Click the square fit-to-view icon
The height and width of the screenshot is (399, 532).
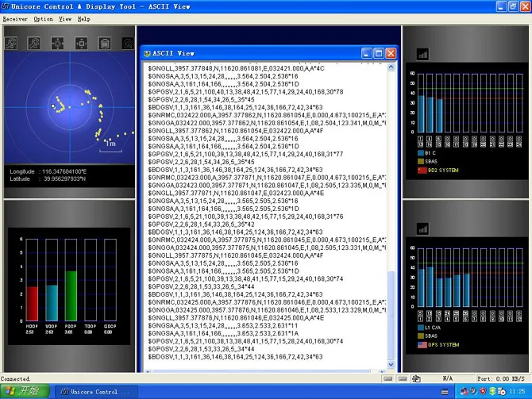(81, 43)
